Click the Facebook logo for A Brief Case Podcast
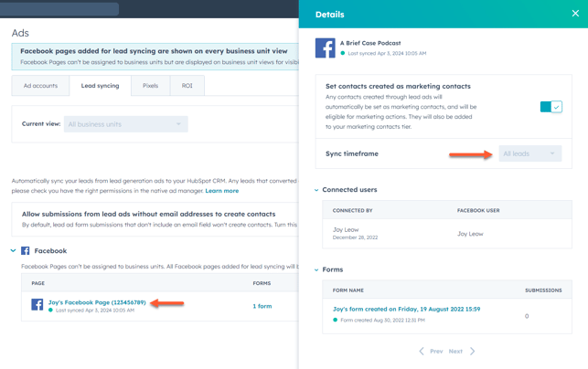Image resolution: width=588 pixels, height=369 pixels. pyautogui.click(x=326, y=47)
